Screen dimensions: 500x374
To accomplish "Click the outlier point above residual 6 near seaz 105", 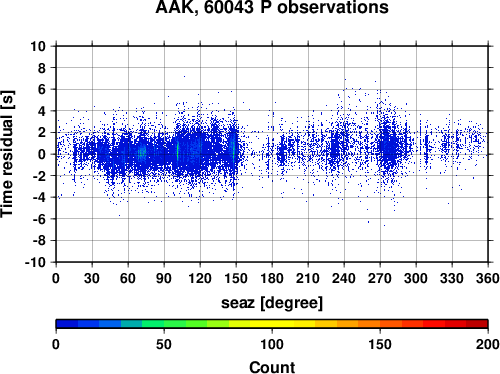I will pyautogui.click(x=184, y=76).
